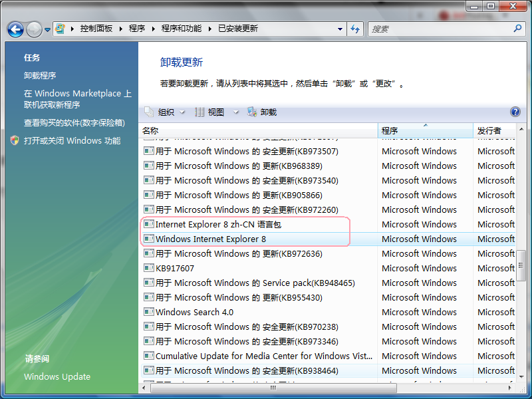Select icon of Windows Search 4.0 row
This screenshot has height=399, width=532.
148,312
